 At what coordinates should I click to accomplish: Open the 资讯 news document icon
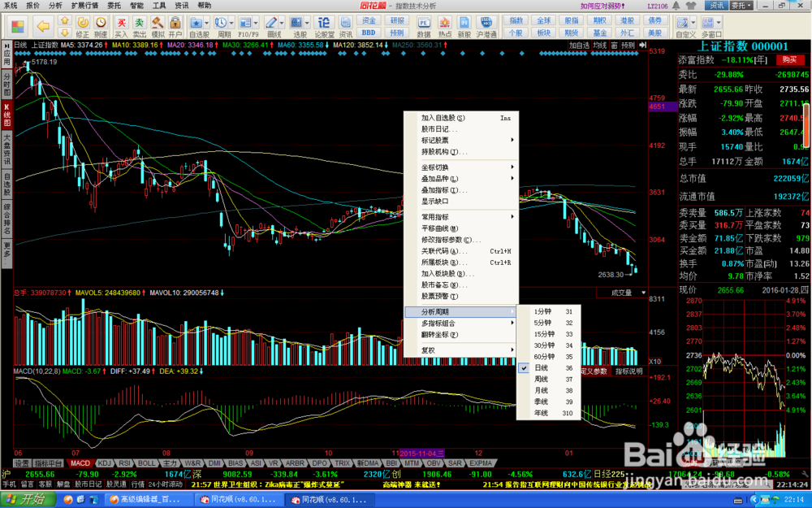click(x=345, y=27)
